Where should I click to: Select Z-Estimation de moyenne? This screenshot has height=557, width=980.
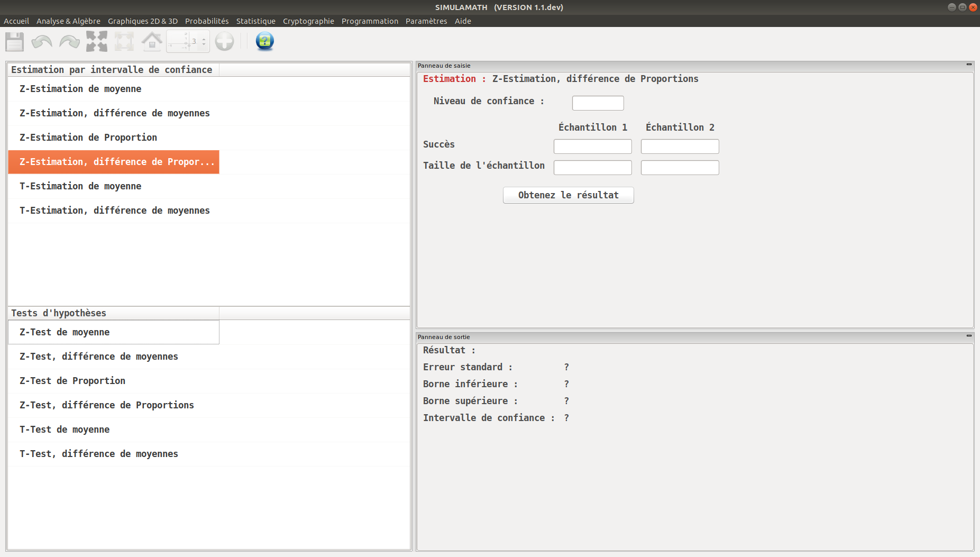pos(114,89)
